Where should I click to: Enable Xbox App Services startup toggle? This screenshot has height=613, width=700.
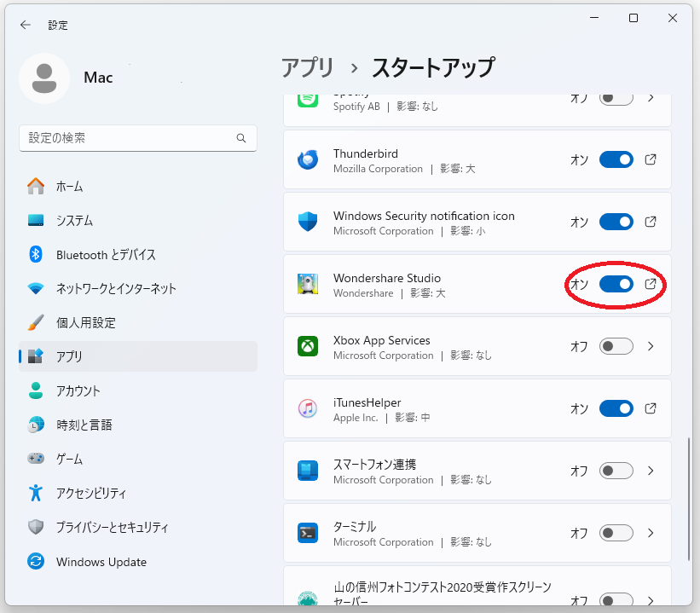[616, 346]
